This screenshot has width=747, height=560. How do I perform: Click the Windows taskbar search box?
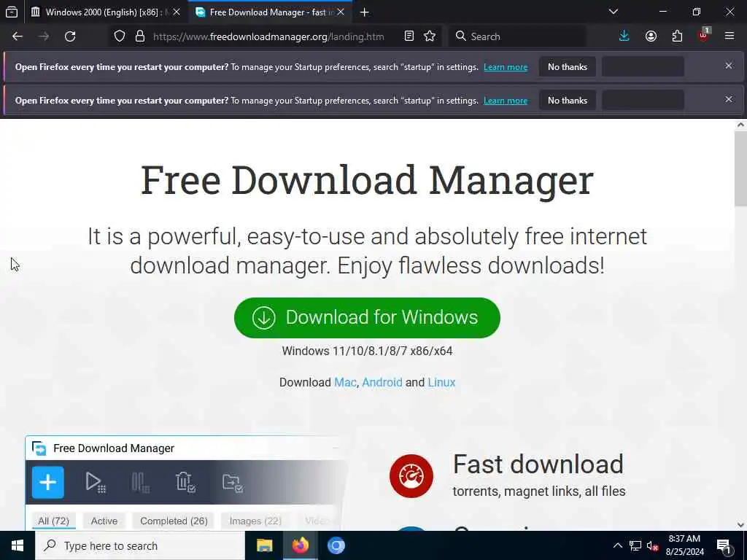point(140,545)
